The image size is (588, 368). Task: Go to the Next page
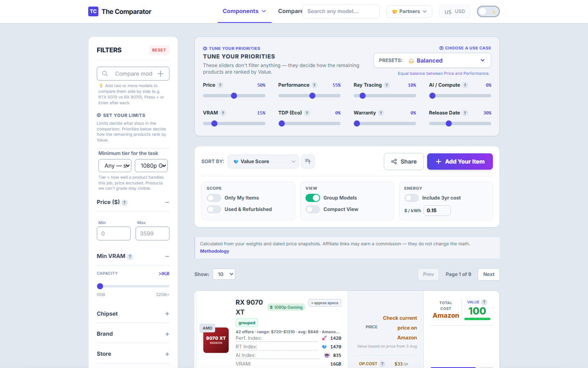[x=489, y=274]
